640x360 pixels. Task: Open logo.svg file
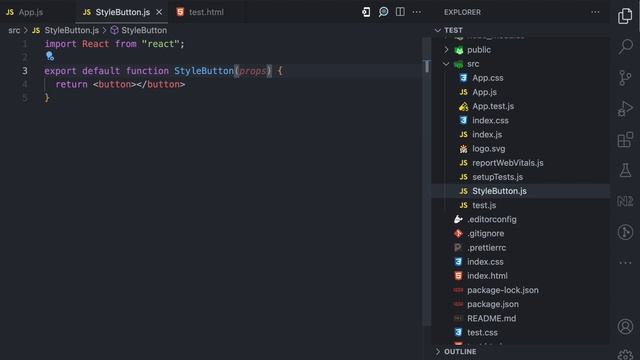(488, 149)
